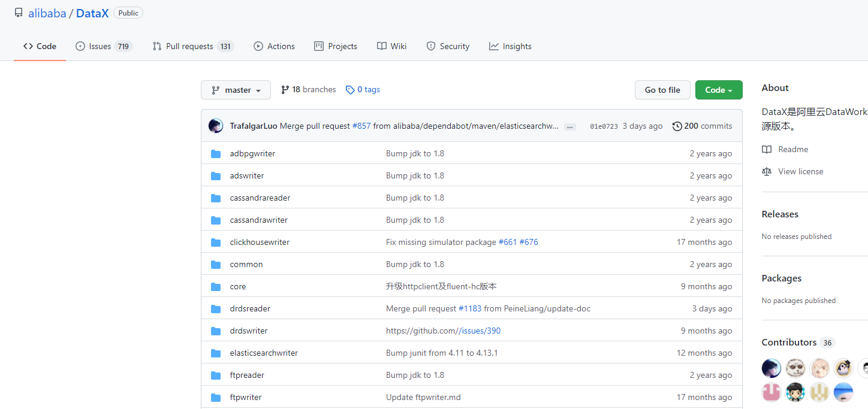Image resolution: width=868 pixels, height=409 pixels.
Task: Open the elasticsearchwriter folder name
Action: pos(264,353)
